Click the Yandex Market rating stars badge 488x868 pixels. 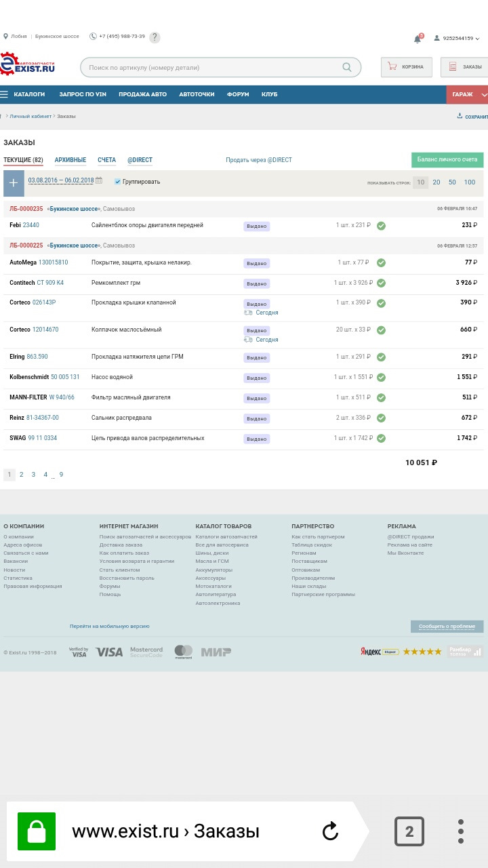[401, 652]
